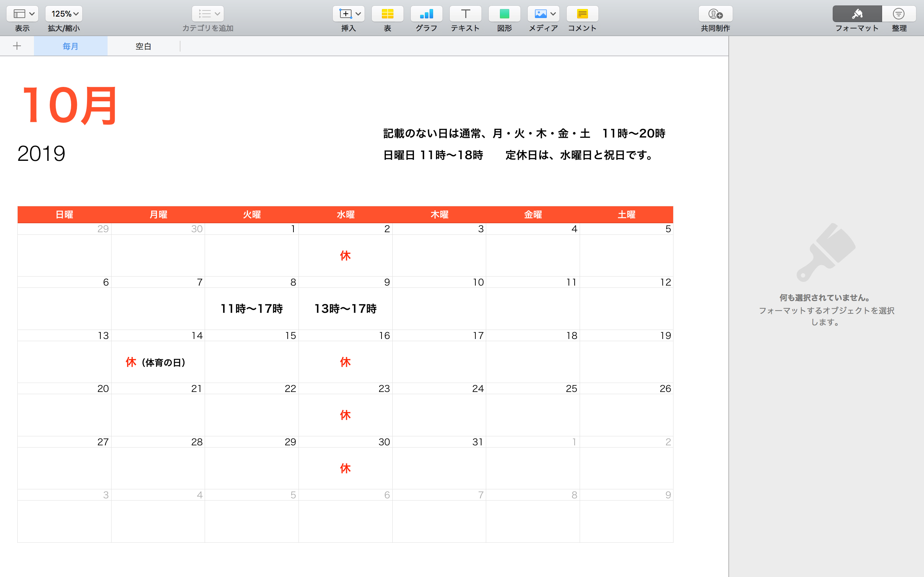Expand the 挿入 button's dropdown arrow

coord(358,13)
